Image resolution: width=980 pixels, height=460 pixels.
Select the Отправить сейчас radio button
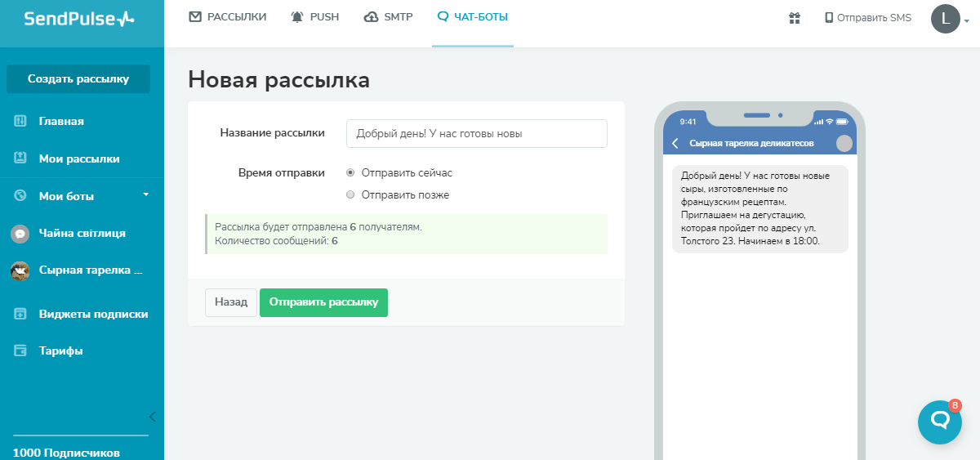point(351,173)
